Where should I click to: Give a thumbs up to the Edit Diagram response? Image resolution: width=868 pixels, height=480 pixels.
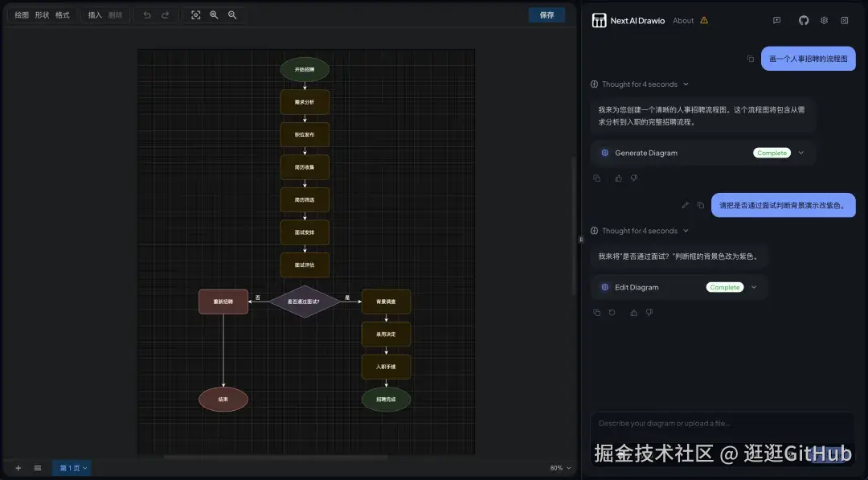pyautogui.click(x=633, y=312)
